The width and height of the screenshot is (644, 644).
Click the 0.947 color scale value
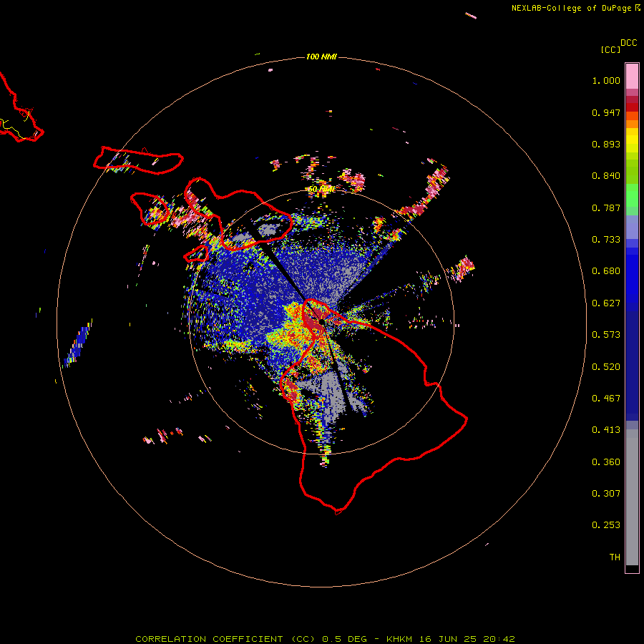pos(606,112)
